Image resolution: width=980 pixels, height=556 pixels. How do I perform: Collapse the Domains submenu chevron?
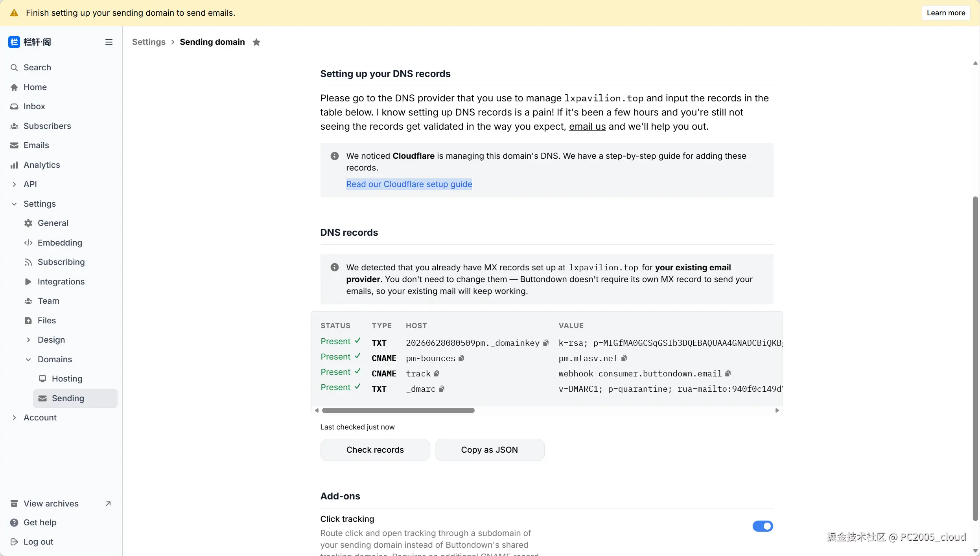point(28,360)
